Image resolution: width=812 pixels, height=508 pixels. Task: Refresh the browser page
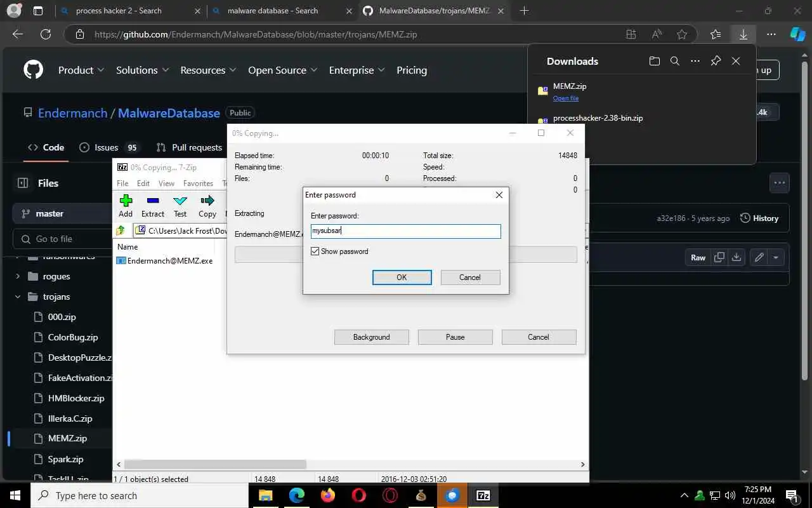pos(45,34)
